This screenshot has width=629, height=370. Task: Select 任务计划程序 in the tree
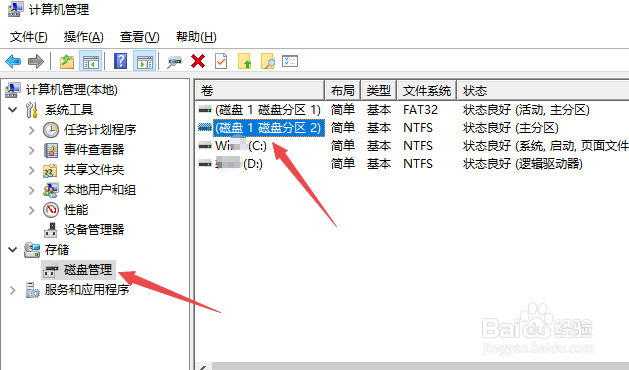[x=100, y=130]
